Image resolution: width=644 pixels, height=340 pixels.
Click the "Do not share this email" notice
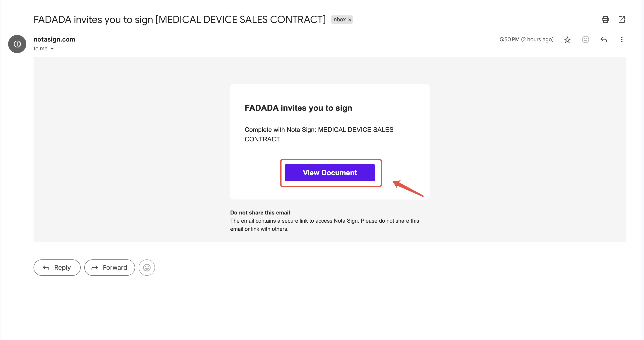click(x=260, y=213)
